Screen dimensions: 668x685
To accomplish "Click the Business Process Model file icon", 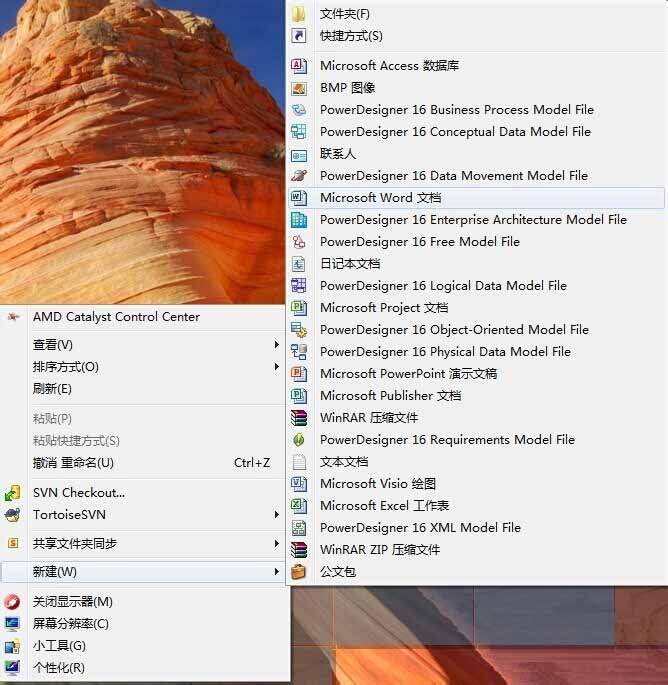I will coord(299,110).
